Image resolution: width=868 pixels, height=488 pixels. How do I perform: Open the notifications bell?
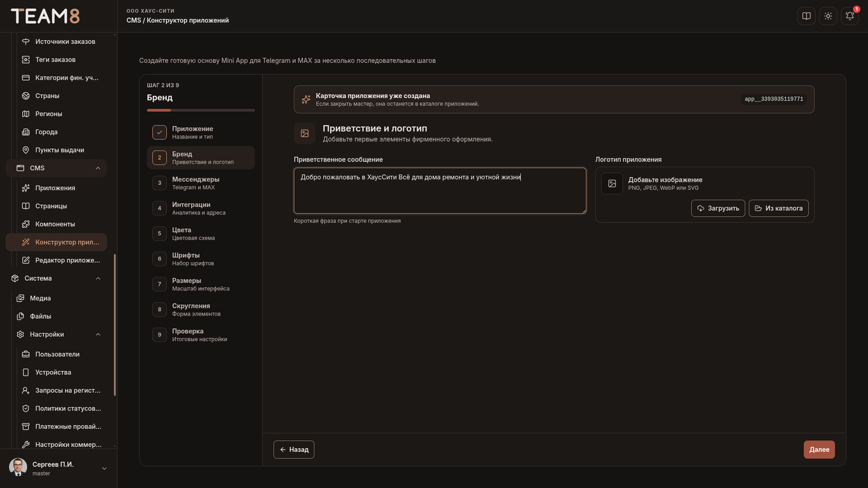pyautogui.click(x=850, y=16)
